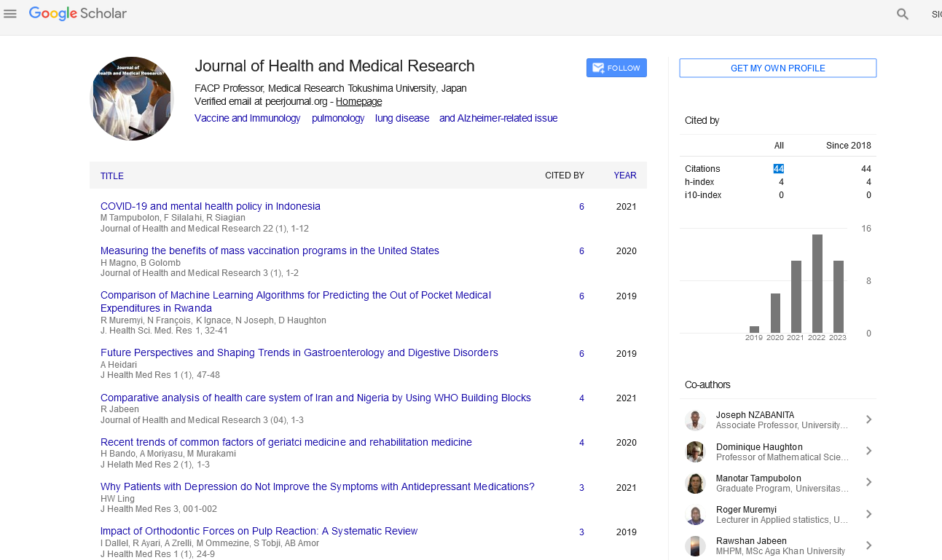Click Rawshan Jabeen's avatar photo
This screenshot has height=560, width=942.
pos(696,546)
